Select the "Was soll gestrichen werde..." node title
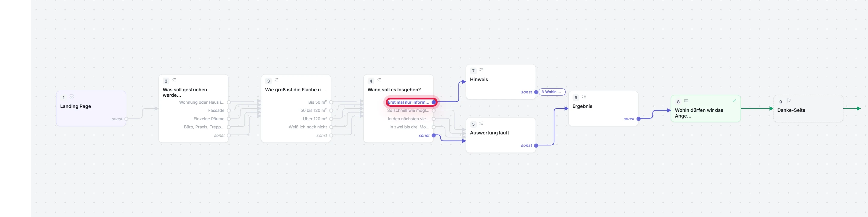Viewport: 868px width, 217px height. click(185, 92)
